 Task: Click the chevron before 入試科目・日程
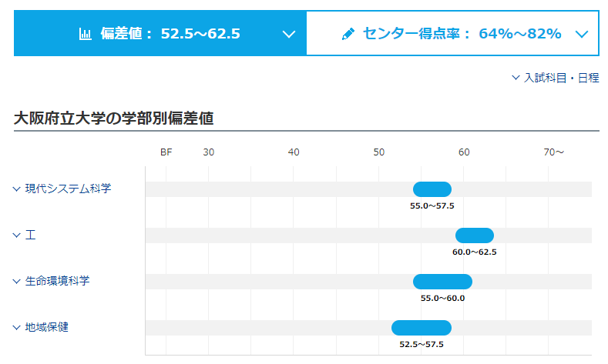[516, 78]
